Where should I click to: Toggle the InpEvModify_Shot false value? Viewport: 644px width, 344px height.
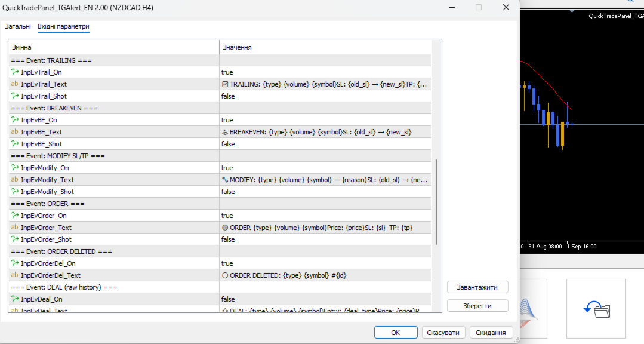[325, 192]
